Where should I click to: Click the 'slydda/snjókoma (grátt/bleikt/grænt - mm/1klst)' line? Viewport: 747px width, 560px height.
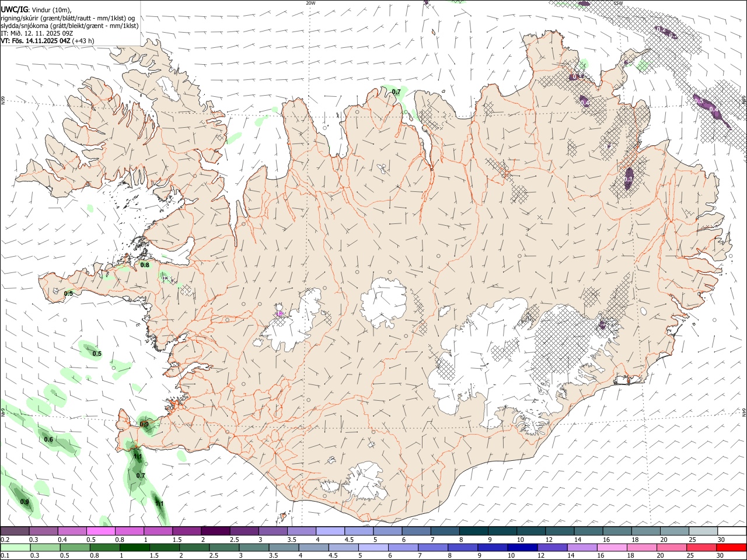69,26
